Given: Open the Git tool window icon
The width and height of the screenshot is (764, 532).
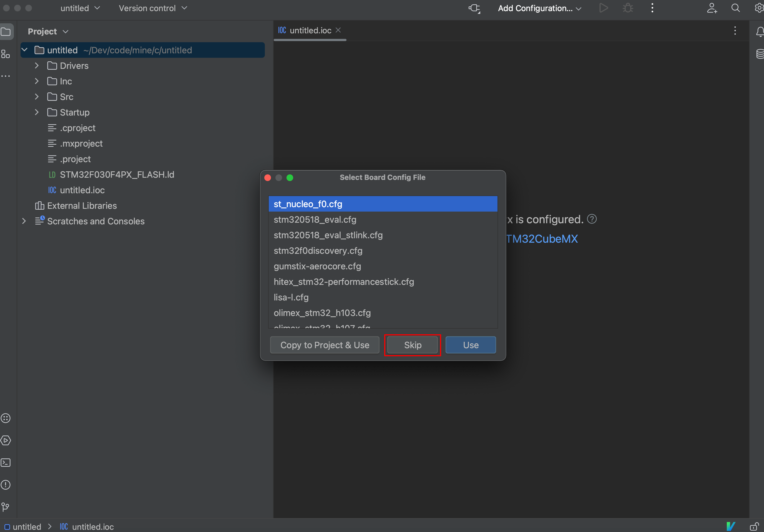Looking at the screenshot, I should click(x=6, y=507).
